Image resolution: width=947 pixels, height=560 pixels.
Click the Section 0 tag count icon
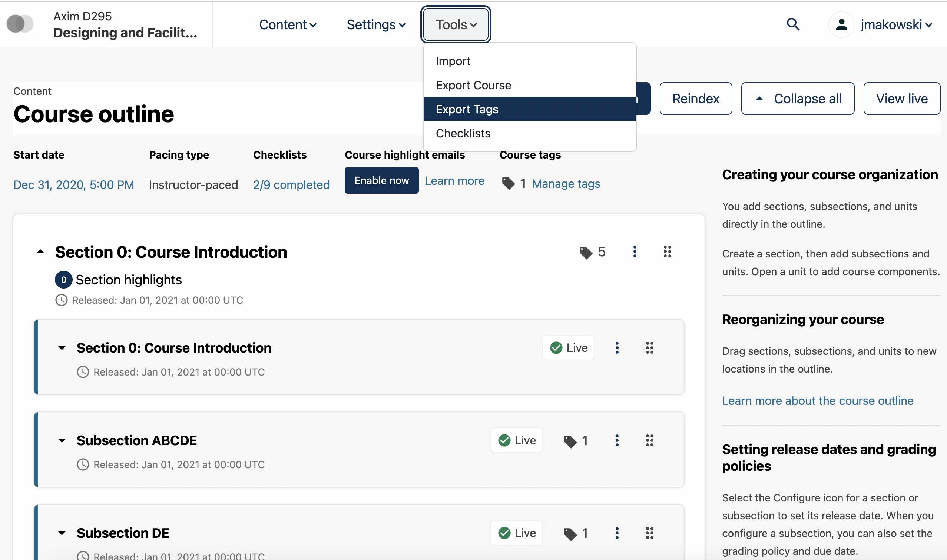point(586,253)
